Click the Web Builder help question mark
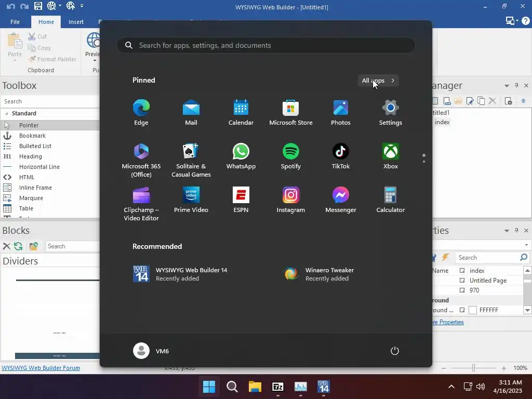 pyautogui.click(x=526, y=21)
